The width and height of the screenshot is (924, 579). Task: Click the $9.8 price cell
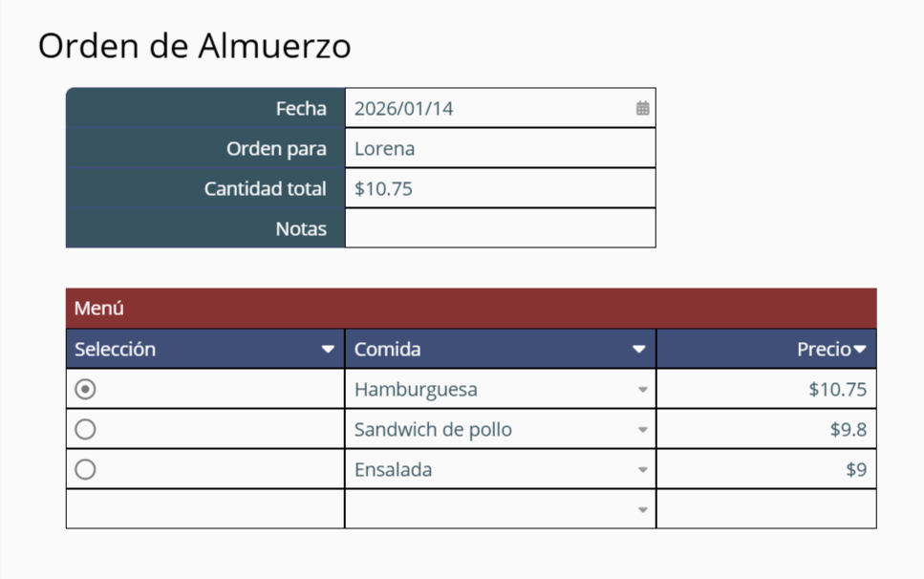[766, 429]
